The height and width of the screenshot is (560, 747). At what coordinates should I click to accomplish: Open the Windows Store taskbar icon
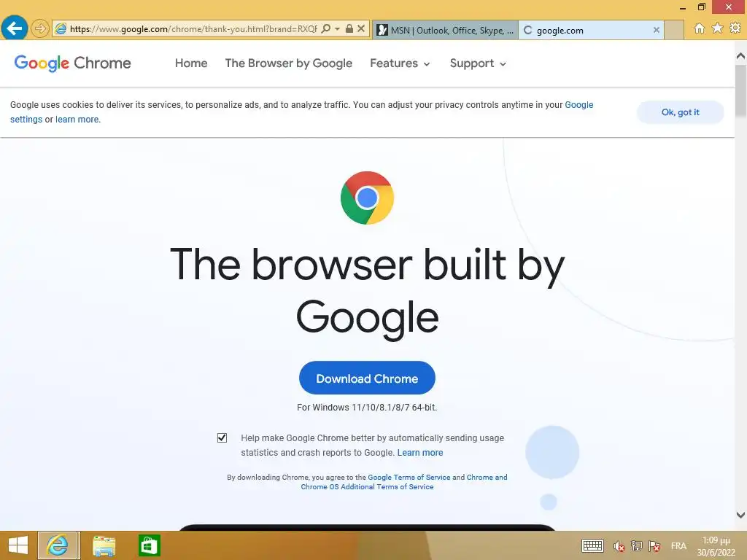click(149, 545)
